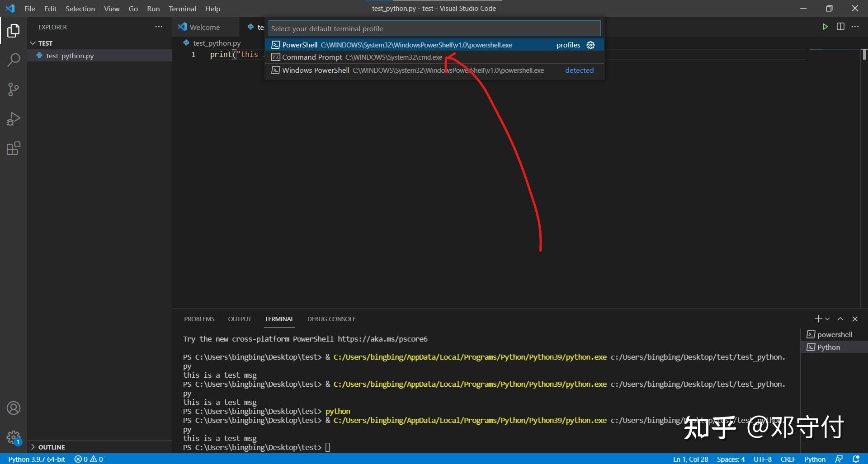Image resolution: width=868 pixels, height=464 pixels.
Task: Open the Terminal menu
Action: (182, 8)
